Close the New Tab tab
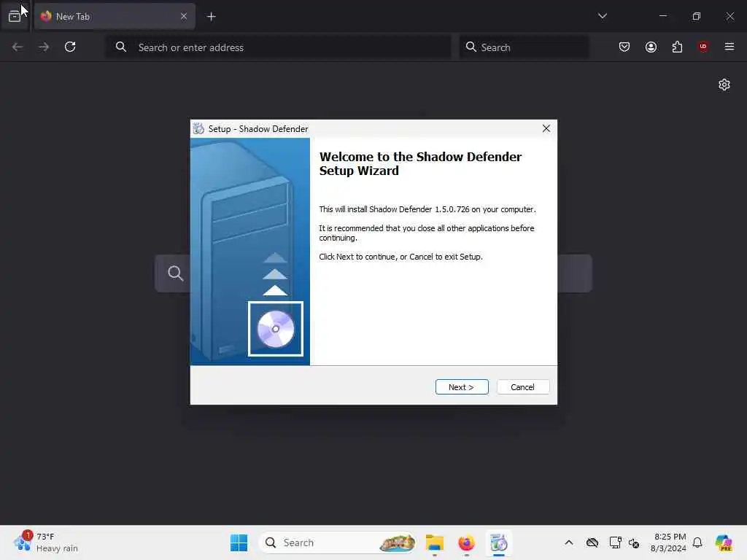The height and width of the screenshot is (560, 747). coord(183,17)
